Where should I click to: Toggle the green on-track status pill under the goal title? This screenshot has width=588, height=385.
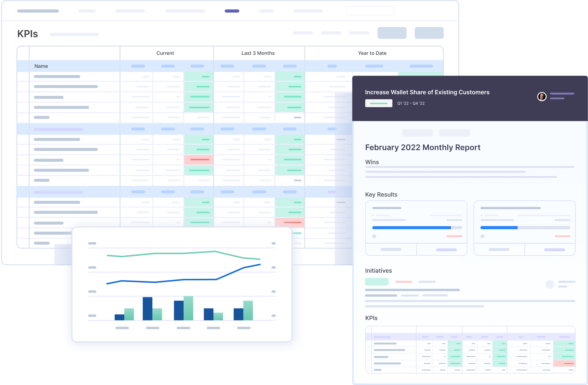(x=379, y=103)
